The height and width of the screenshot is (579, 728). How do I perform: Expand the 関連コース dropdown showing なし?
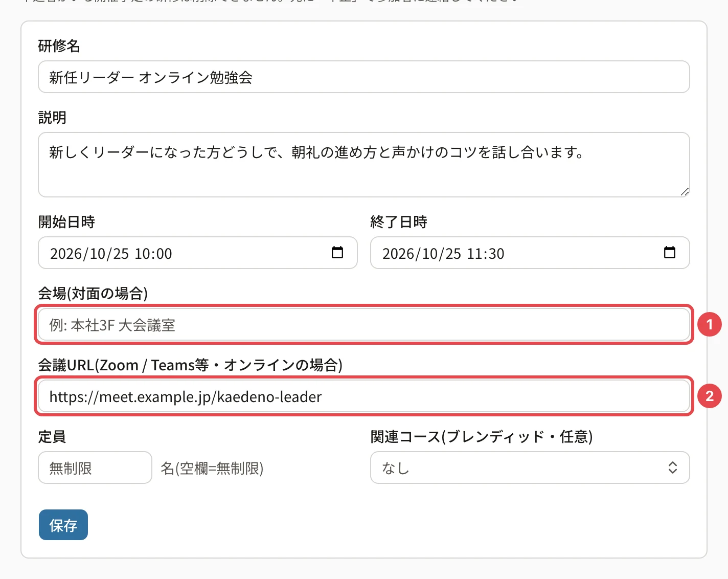tap(530, 467)
